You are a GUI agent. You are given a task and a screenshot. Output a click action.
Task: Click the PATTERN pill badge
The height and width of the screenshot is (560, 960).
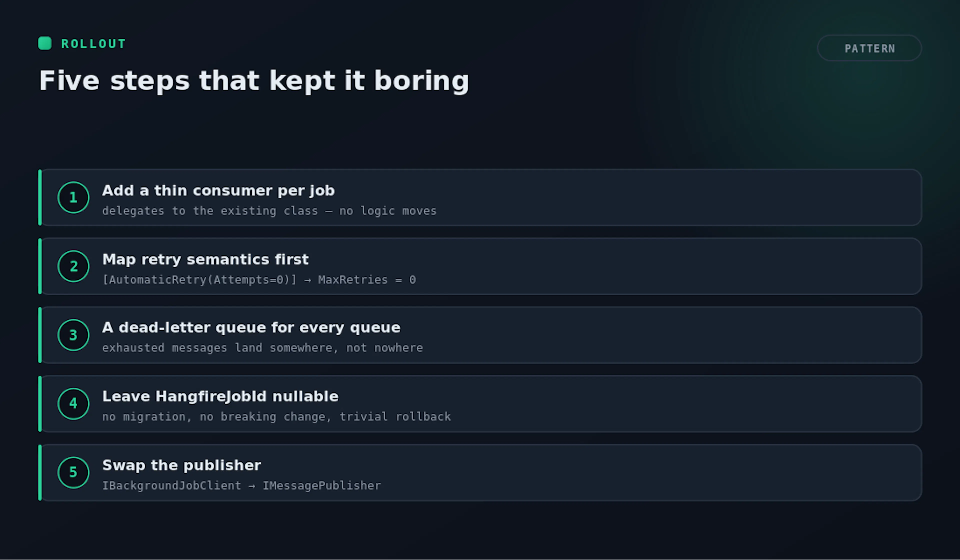pyautogui.click(x=869, y=48)
